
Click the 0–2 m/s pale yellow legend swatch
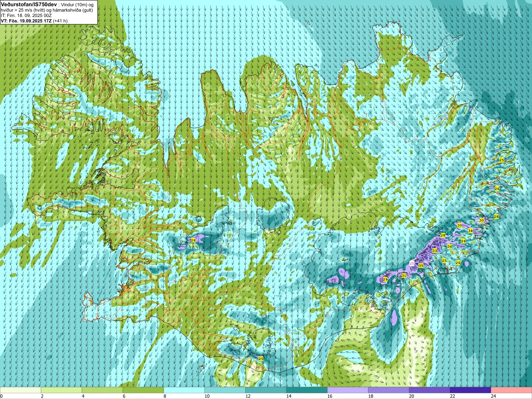pyautogui.click(x=20, y=390)
